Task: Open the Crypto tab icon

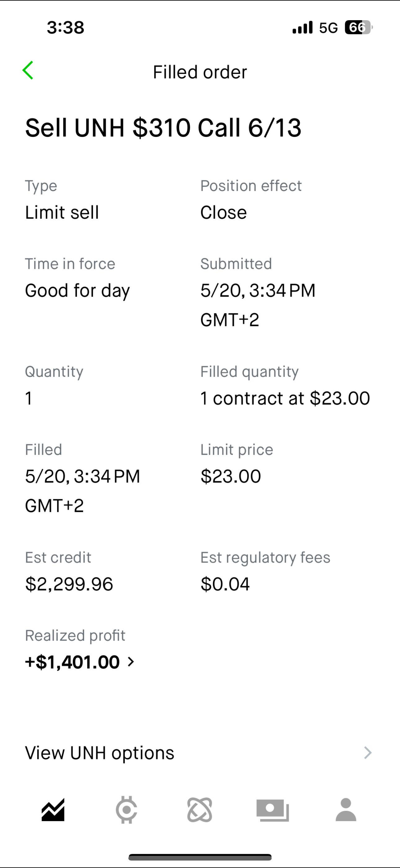Action: (126, 810)
